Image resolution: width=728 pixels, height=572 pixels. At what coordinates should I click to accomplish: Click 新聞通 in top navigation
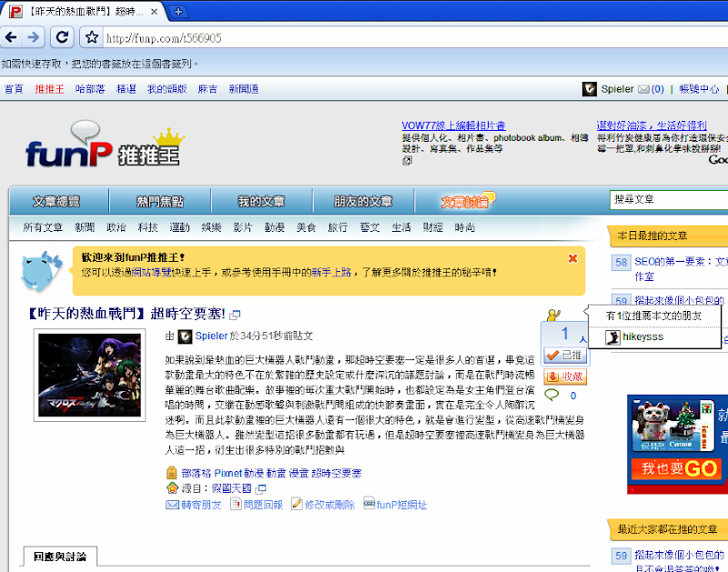[244, 89]
